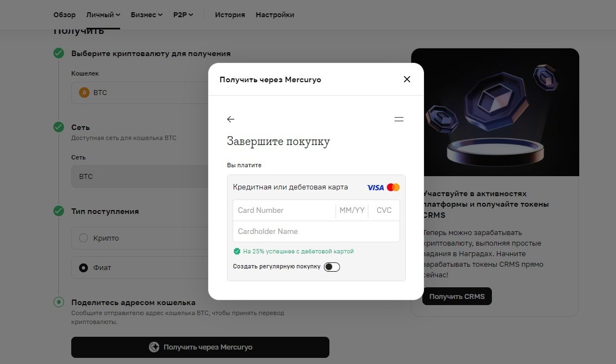The image size is (616, 364).
Task: Expand the Бизнес menu
Action: (x=146, y=14)
